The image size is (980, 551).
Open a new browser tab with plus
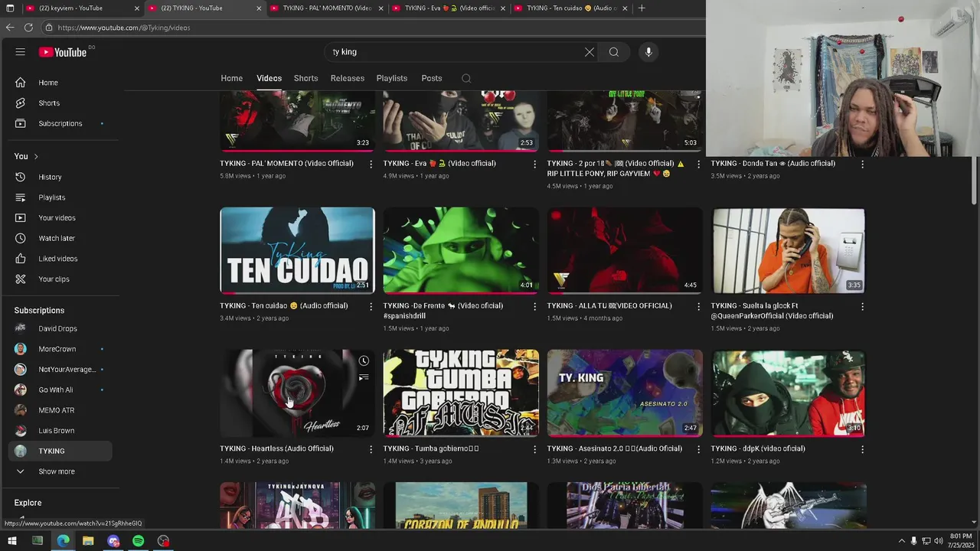(x=642, y=8)
